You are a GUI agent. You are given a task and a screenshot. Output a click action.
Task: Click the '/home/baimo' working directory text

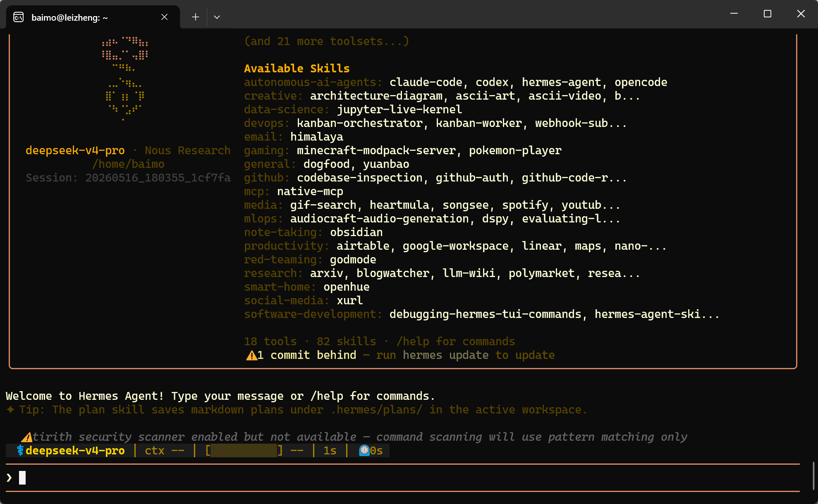coord(128,164)
